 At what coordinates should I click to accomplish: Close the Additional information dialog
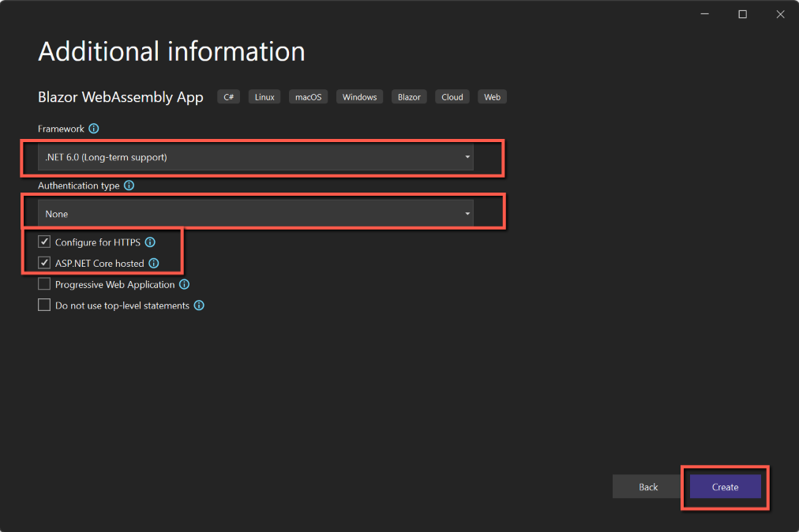click(x=779, y=14)
